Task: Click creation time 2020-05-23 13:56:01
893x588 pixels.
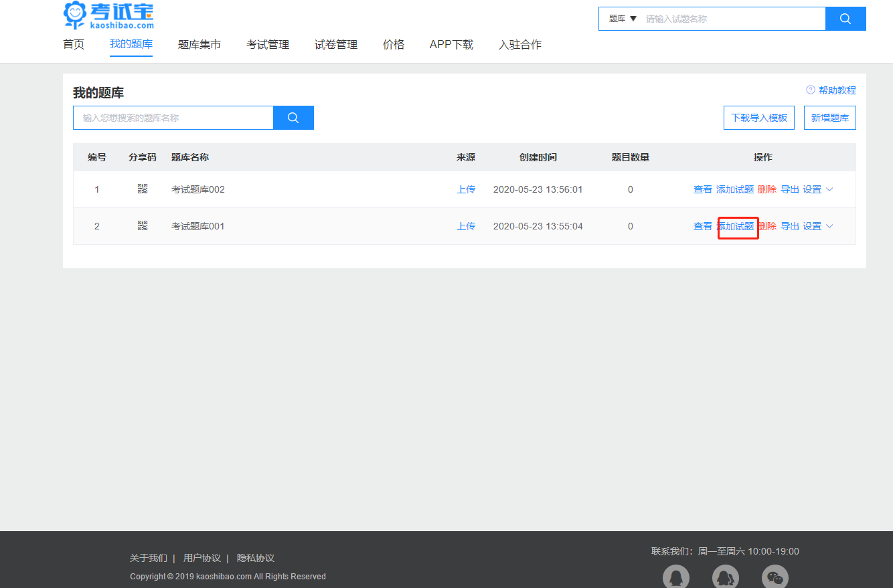Action: coord(538,189)
